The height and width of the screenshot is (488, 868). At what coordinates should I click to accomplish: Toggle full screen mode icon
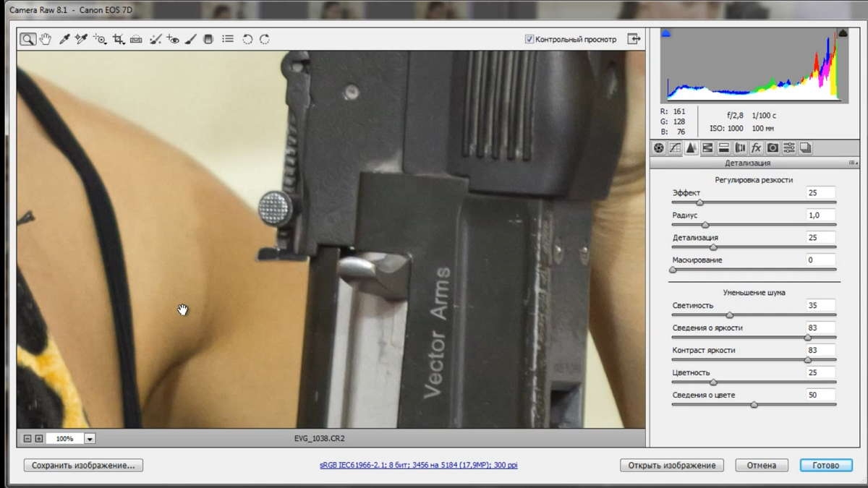(x=634, y=39)
